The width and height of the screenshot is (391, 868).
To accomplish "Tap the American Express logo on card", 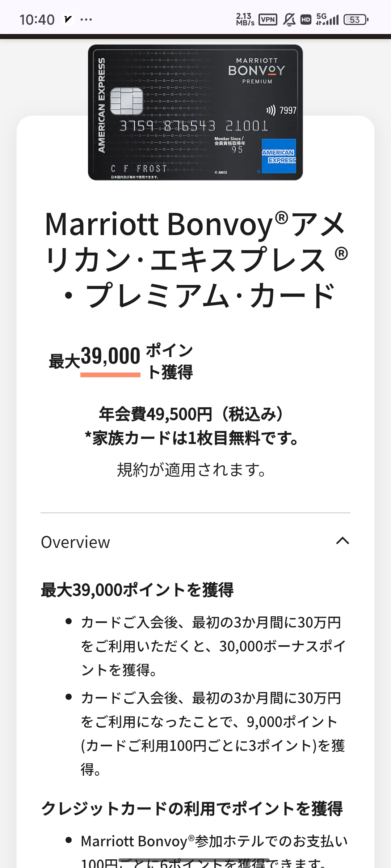I will coord(278,156).
